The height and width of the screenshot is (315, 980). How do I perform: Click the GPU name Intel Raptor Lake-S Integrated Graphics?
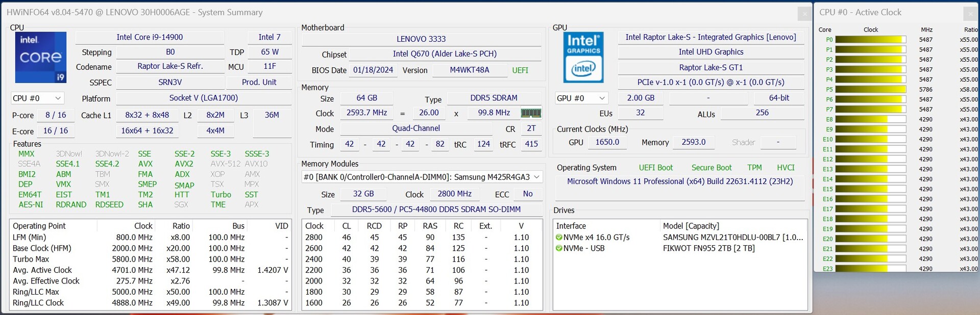711,37
